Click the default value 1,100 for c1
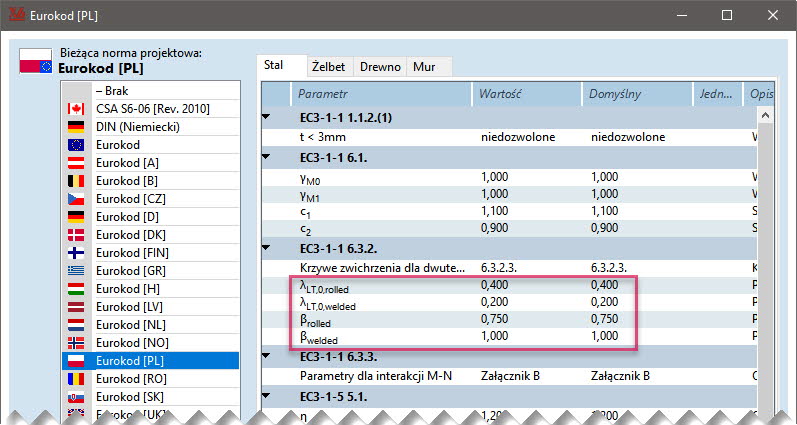 pos(604,211)
